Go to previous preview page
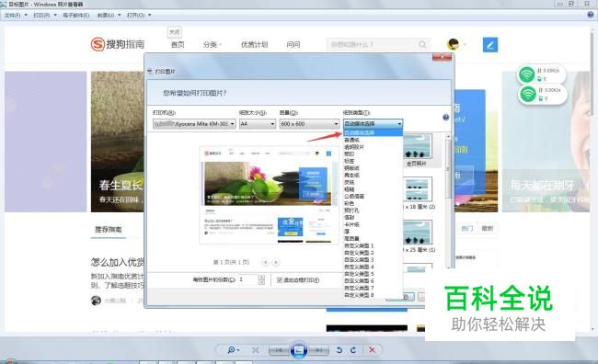The height and width of the screenshot is (364, 598). (266, 262)
